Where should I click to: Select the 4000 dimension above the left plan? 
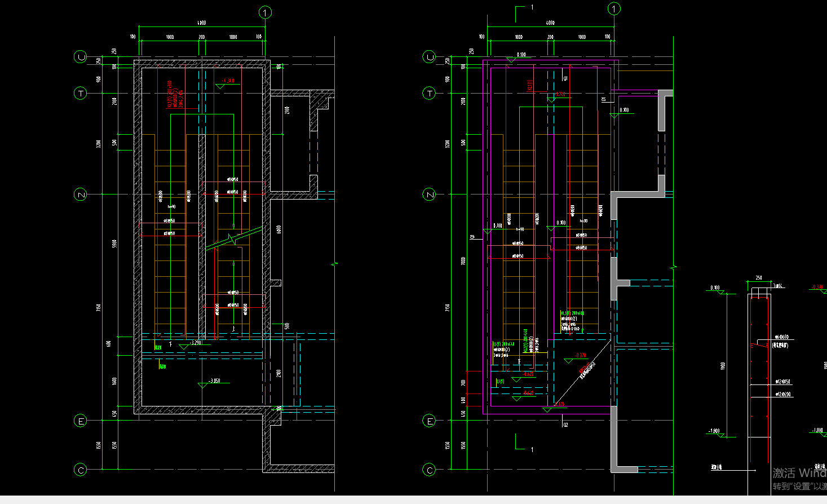click(x=202, y=23)
